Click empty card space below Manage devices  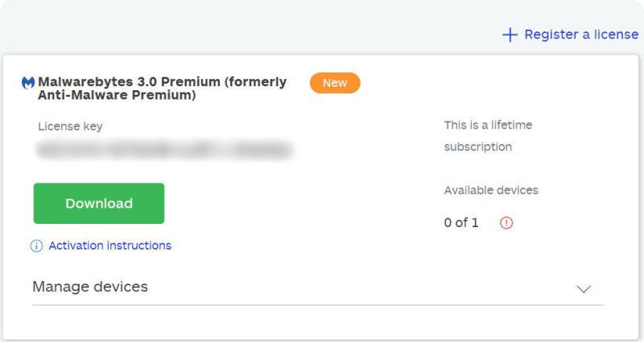pyautogui.click(x=318, y=322)
